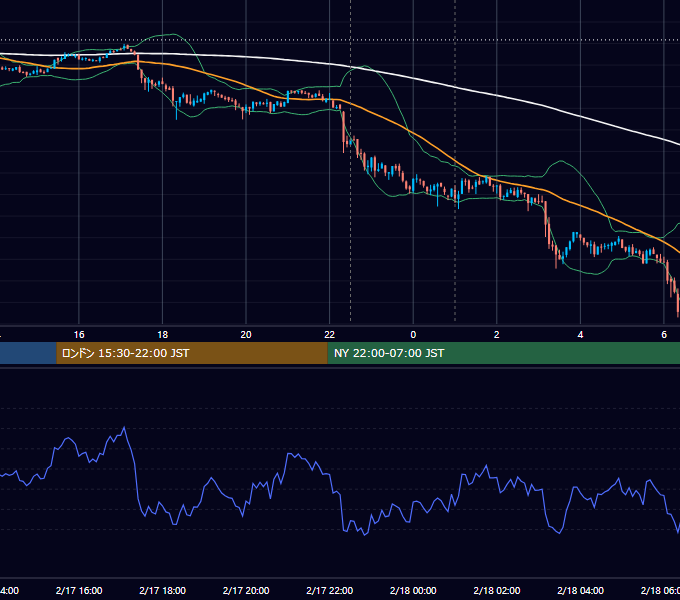Select the 2/17 22:00 time label
680x600 pixels.
click(x=330, y=590)
